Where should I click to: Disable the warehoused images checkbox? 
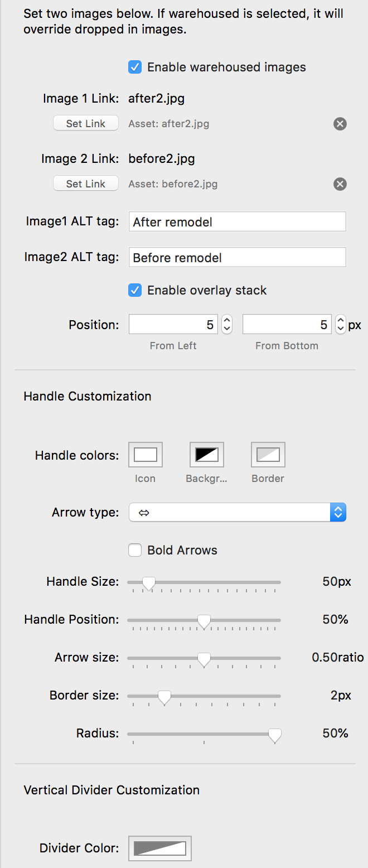(x=135, y=67)
